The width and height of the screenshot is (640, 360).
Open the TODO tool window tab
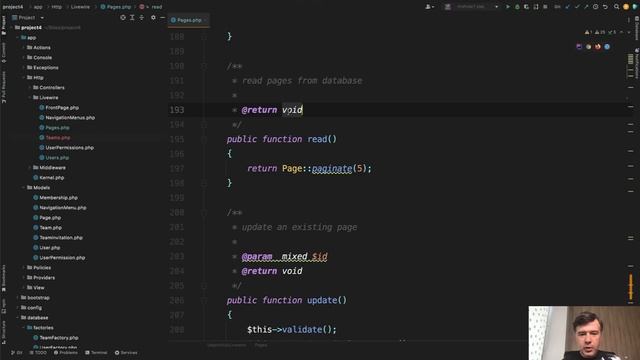38,353
